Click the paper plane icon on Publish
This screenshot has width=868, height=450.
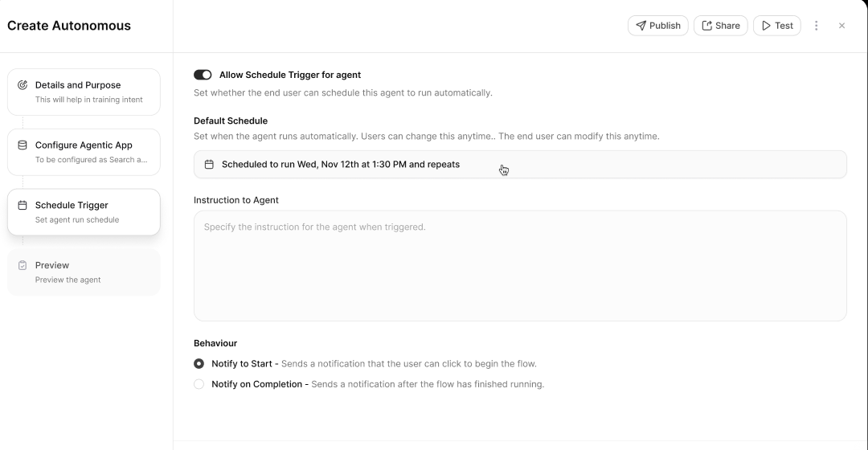(641, 26)
